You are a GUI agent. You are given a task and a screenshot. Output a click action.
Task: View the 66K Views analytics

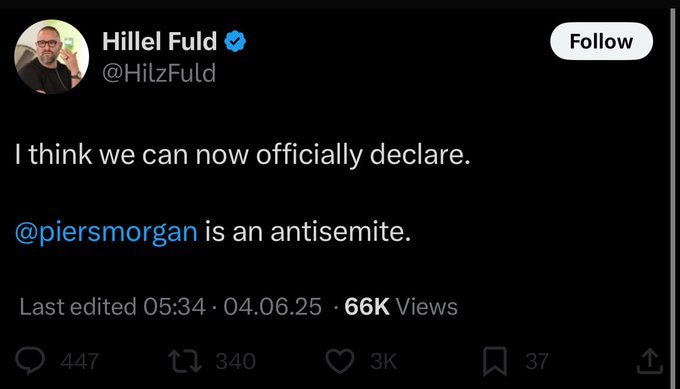pyautogui.click(x=401, y=307)
